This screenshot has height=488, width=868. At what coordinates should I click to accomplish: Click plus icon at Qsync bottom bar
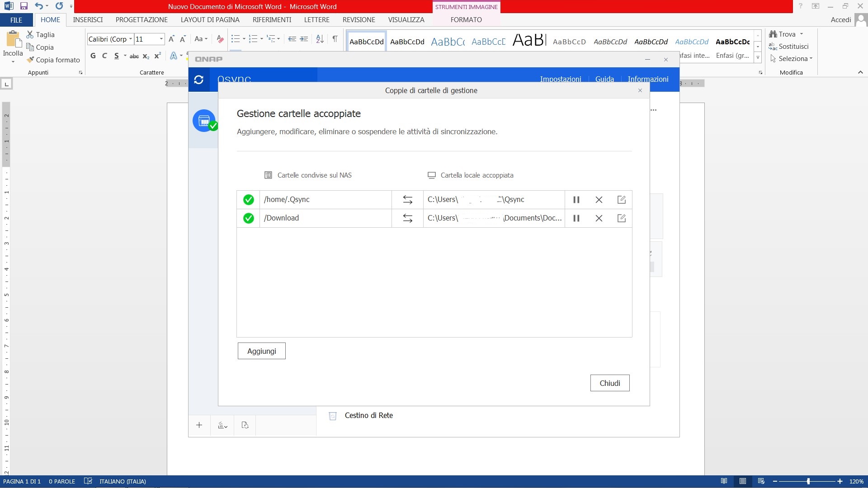point(199,425)
